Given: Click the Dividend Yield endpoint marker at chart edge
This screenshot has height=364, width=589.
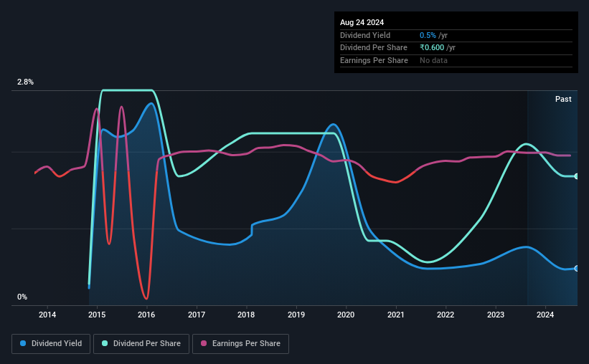Looking at the screenshot, I should click(x=577, y=268).
